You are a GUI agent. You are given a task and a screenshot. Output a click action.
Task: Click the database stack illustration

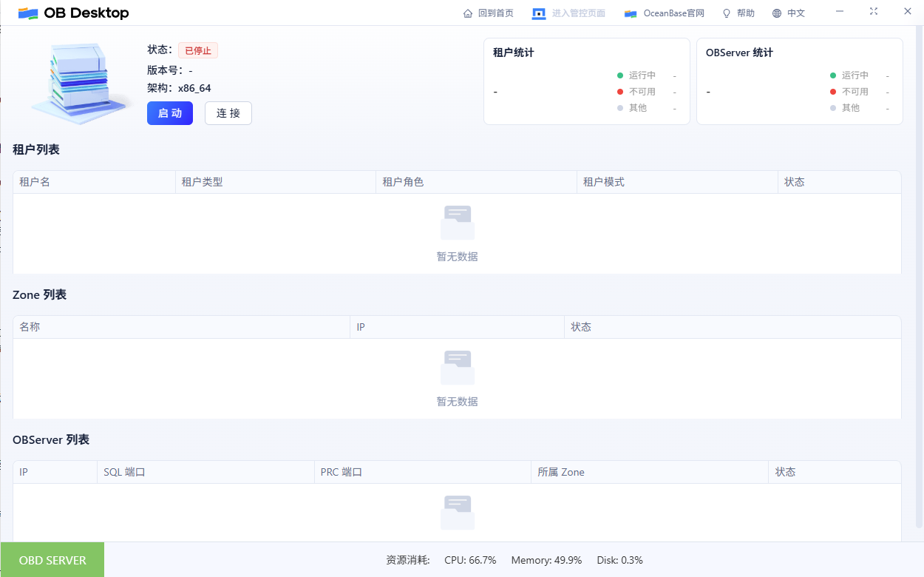[78, 81]
